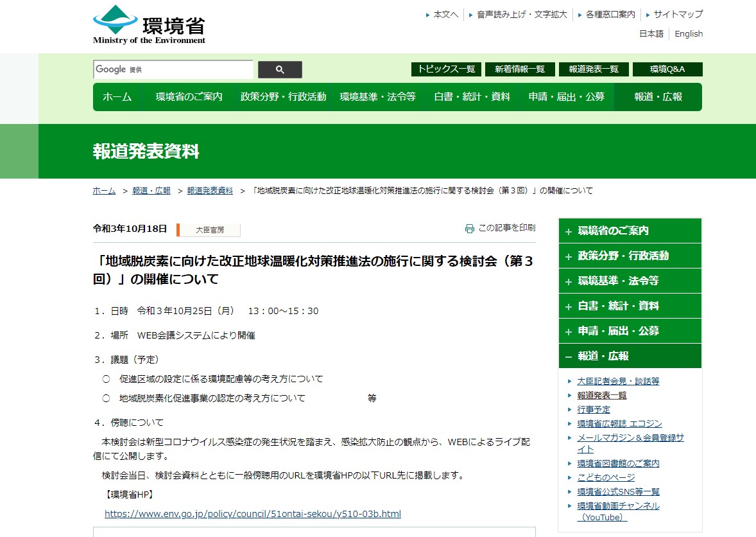Focus the Google custom search field
The image size is (756, 537).
coord(173,69)
